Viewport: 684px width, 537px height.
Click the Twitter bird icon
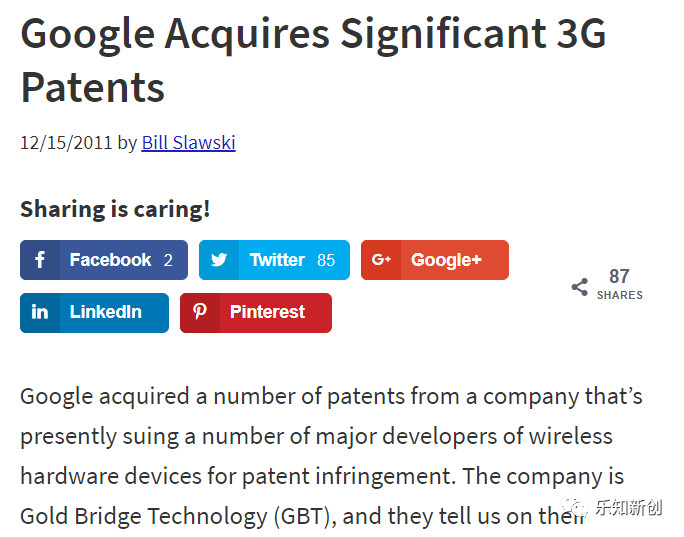point(219,260)
